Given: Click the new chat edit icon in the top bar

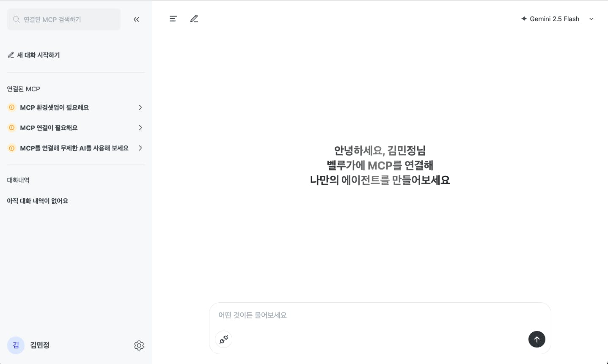Looking at the screenshot, I should point(194,19).
